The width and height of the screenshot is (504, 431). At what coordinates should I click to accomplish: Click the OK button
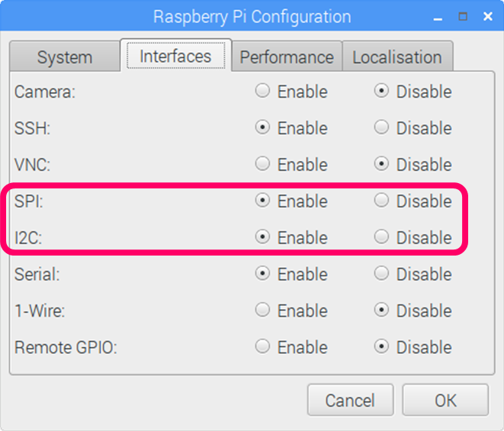pyautogui.click(x=445, y=400)
